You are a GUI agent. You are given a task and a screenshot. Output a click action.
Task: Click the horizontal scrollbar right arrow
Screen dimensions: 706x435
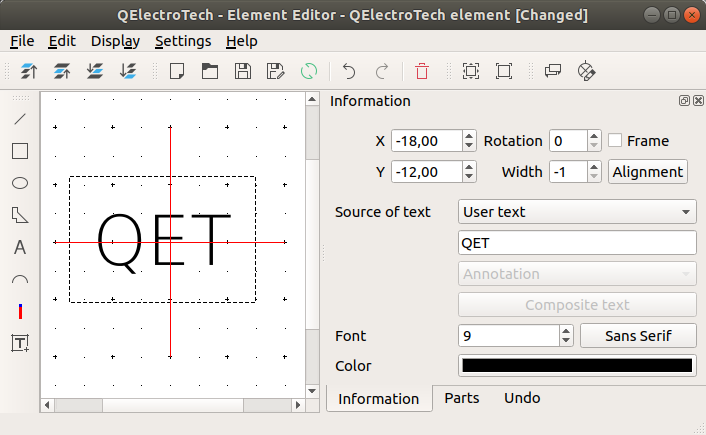coord(298,405)
